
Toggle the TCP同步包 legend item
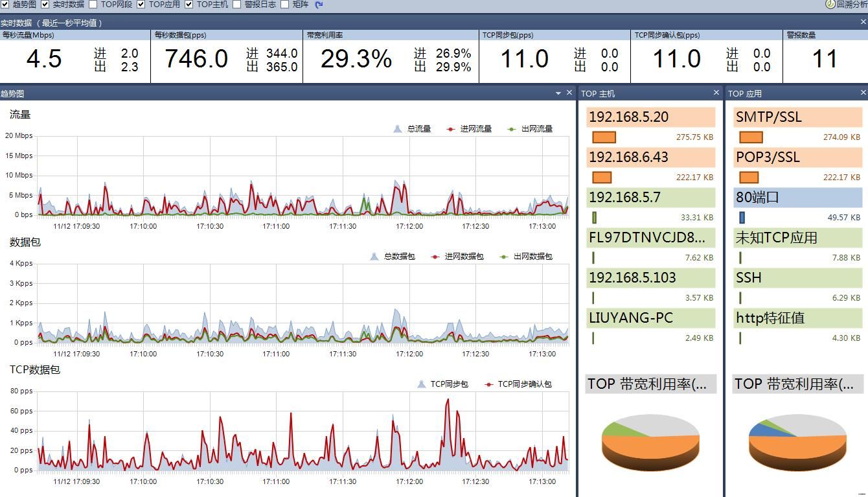tap(443, 384)
